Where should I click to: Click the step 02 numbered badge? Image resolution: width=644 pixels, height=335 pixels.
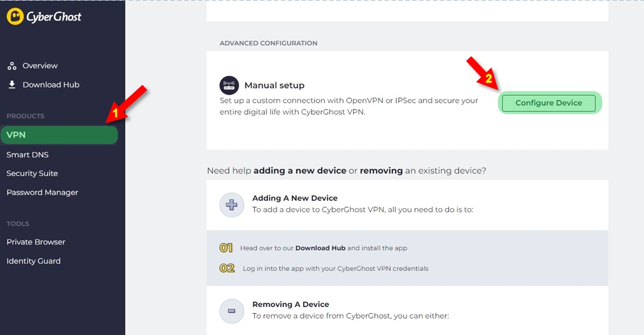pyautogui.click(x=226, y=268)
